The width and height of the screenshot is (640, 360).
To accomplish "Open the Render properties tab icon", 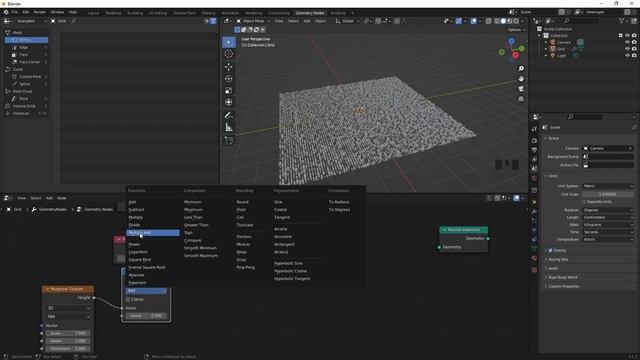I will coord(534,140).
